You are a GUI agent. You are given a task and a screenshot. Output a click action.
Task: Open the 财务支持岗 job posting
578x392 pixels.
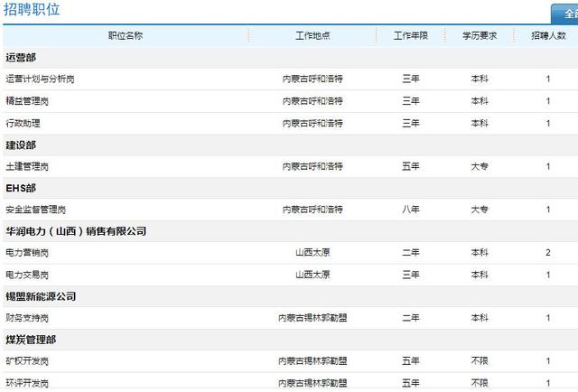point(27,318)
